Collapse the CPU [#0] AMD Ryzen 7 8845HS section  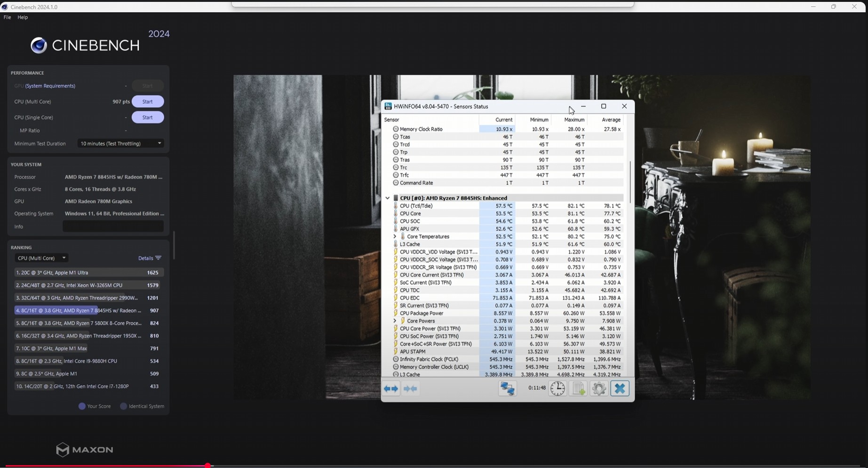pos(387,198)
